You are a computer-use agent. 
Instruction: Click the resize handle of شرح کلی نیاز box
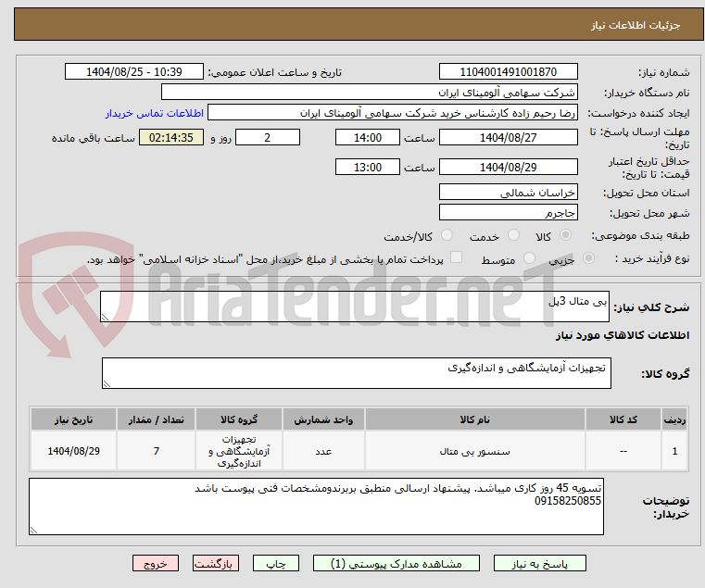pos(105,318)
